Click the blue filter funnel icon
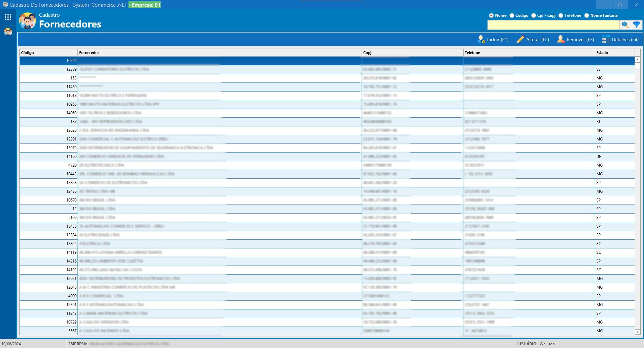The width and height of the screenshot is (644, 348). [636, 25]
